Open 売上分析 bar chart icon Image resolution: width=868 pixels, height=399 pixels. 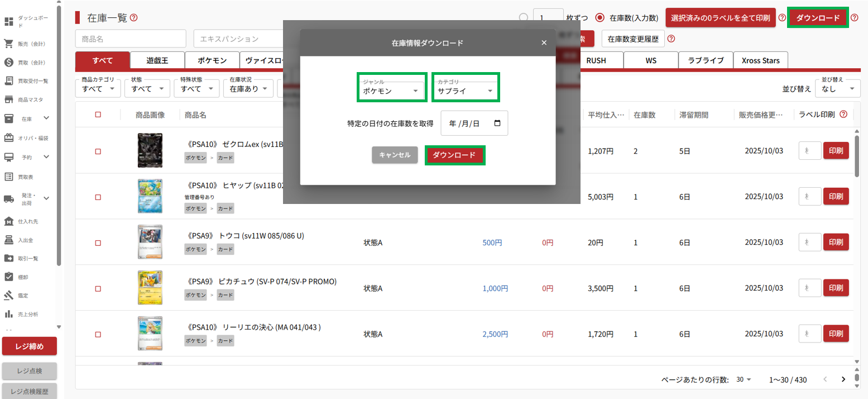[8, 314]
